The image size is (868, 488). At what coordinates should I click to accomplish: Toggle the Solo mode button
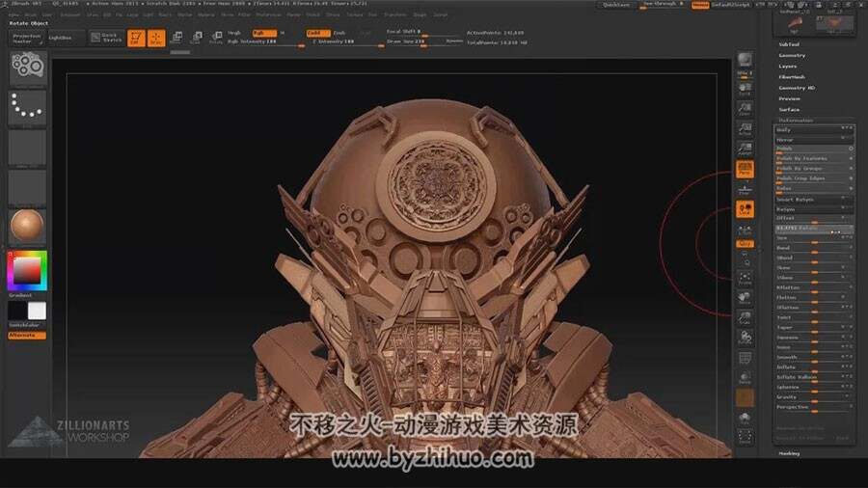[x=745, y=418]
